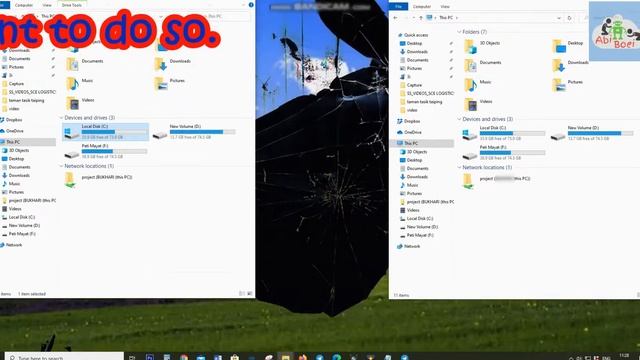Open Drive Tools tab in left window
Image resolution: width=640 pixels, height=360 pixels.
coord(71,5)
